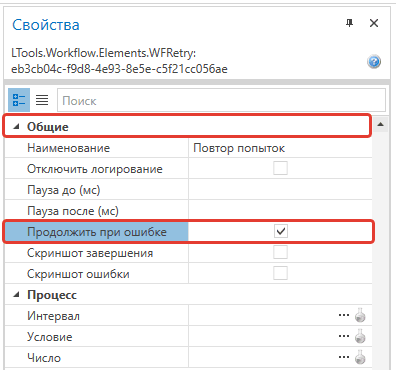Select the Число property label
Viewport: 396px width, 370px height.
pyautogui.click(x=44, y=358)
